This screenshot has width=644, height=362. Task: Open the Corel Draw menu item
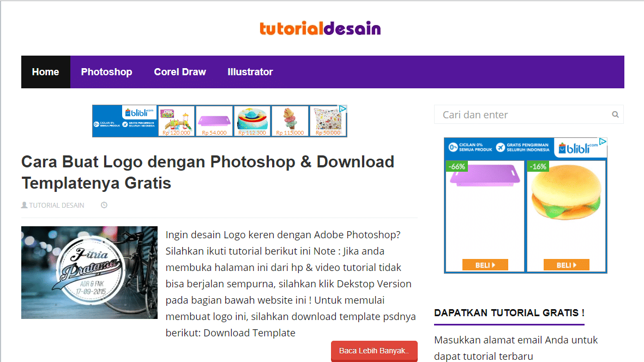pos(180,71)
